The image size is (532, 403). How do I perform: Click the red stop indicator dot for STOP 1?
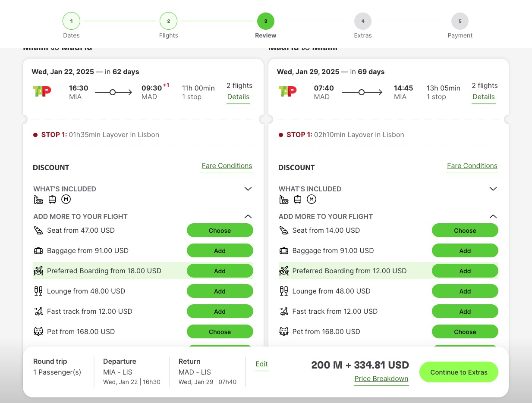(x=35, y=134)
